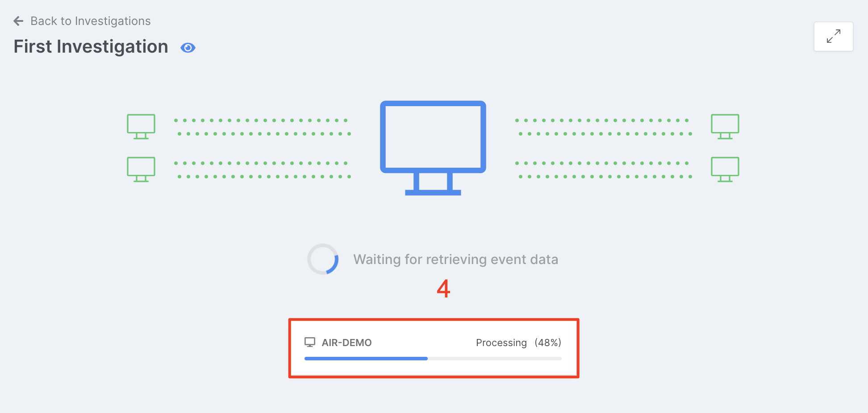Screen dimensions: 868x413
Task: Click the AIR-DEMO endpoint name
Action: (346, 343)
